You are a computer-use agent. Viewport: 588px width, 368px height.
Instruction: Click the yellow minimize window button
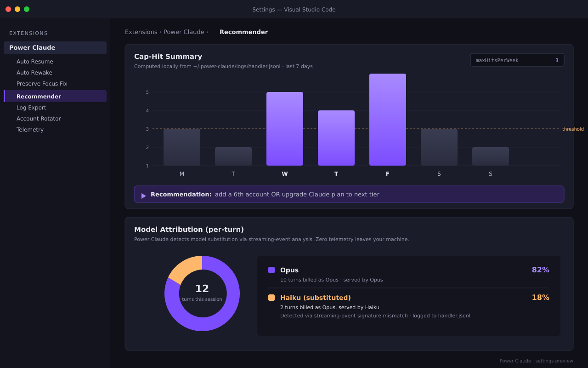[17, 9]
